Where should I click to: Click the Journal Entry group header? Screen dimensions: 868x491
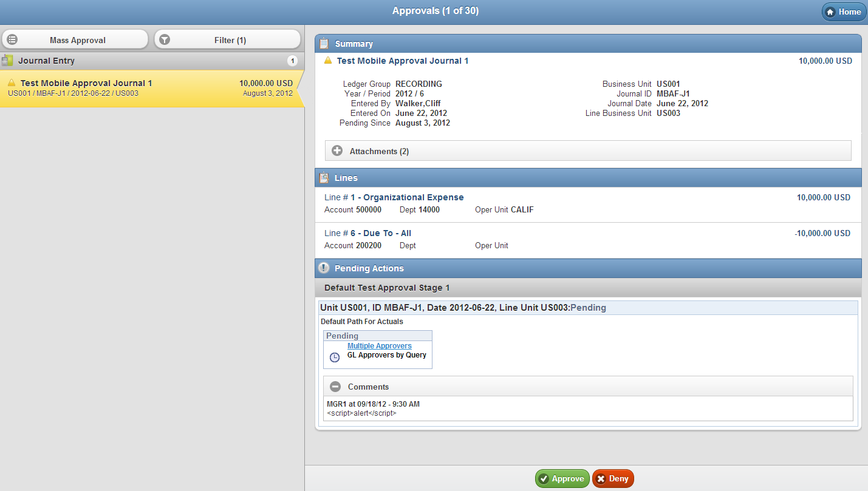tap(152, 61)
